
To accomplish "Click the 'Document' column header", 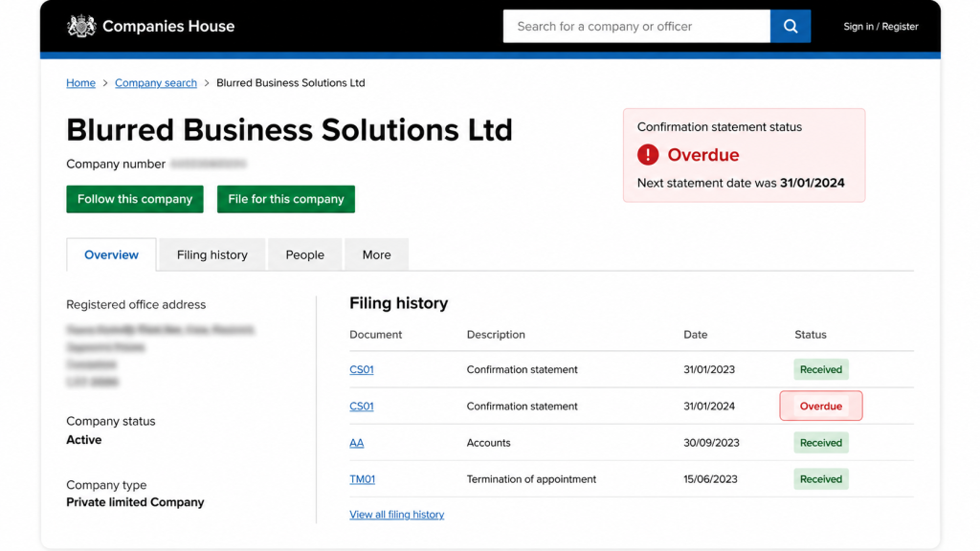I will 375,334.
